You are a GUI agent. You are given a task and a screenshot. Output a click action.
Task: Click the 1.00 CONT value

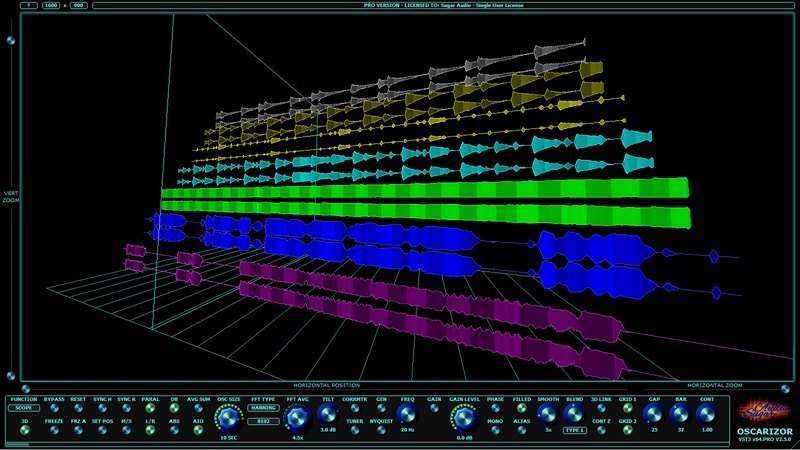coord(707,430)
